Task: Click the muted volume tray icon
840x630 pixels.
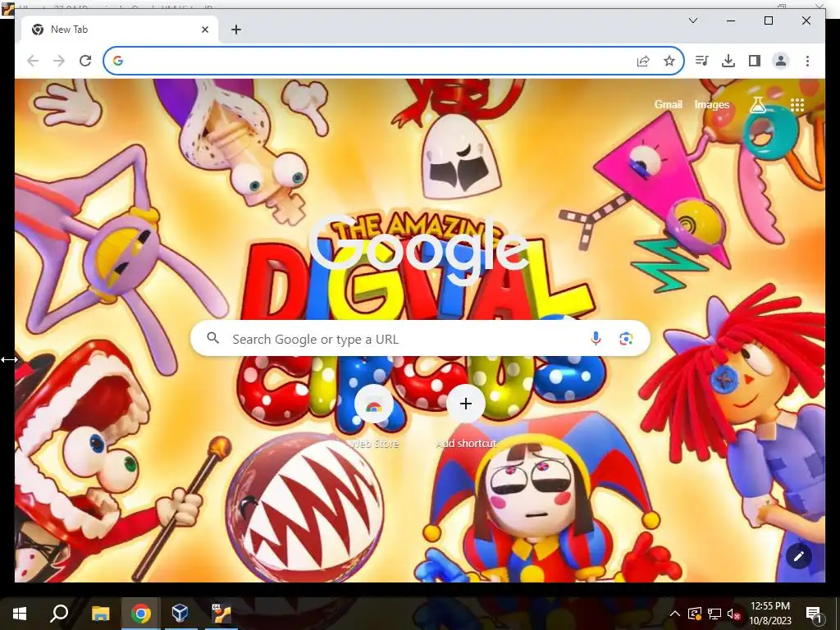Action: tap(733, 614)
